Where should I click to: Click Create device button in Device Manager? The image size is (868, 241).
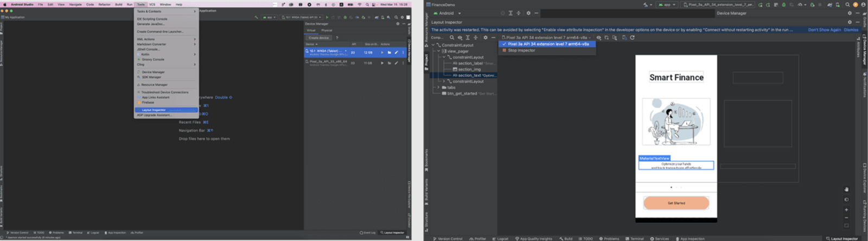318,38
